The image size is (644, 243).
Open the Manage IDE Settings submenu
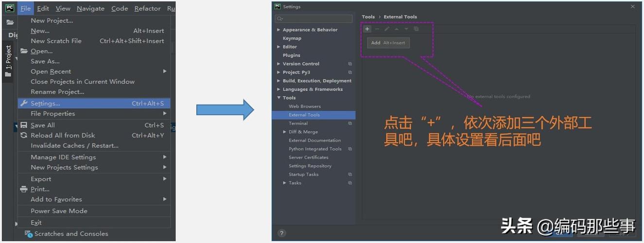[94, 157]
